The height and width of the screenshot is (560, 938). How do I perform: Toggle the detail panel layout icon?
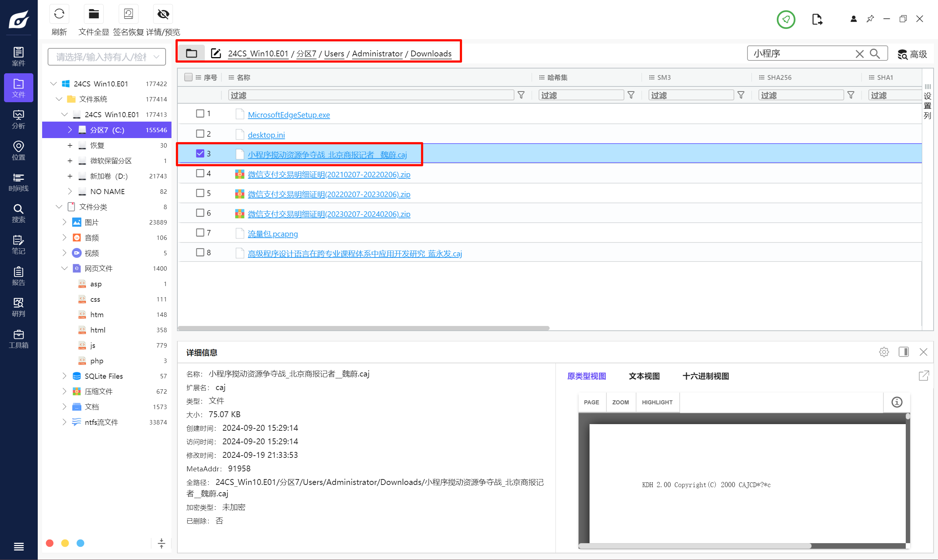[903, 352]
